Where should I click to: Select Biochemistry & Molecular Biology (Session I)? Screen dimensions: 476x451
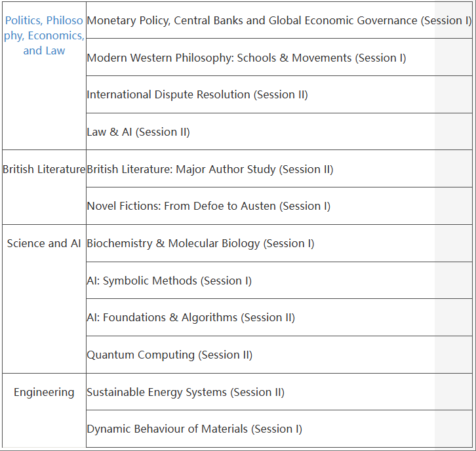(200, 243)
